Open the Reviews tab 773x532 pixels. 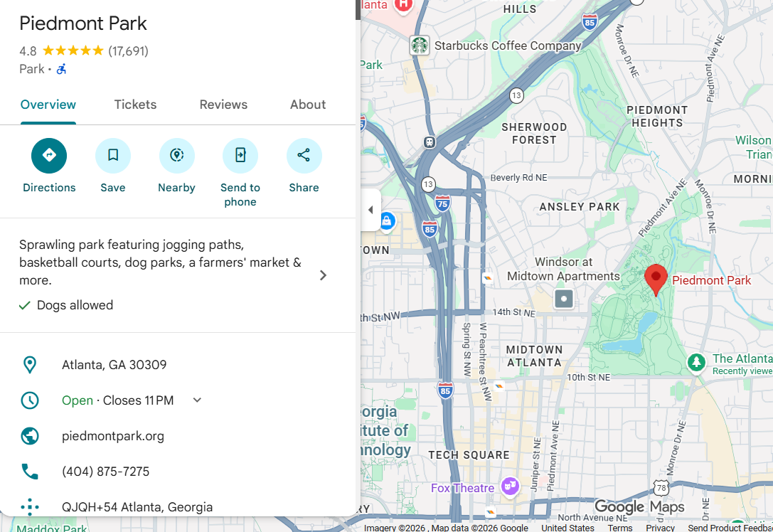pyautogui.click(x=223, y=105)
